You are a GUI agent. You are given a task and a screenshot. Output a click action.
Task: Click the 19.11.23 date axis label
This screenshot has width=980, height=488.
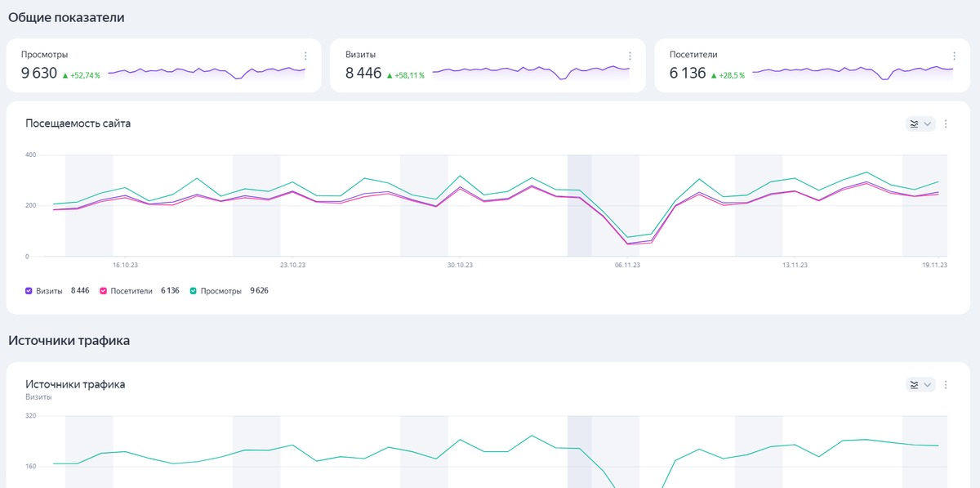(934, 265)
